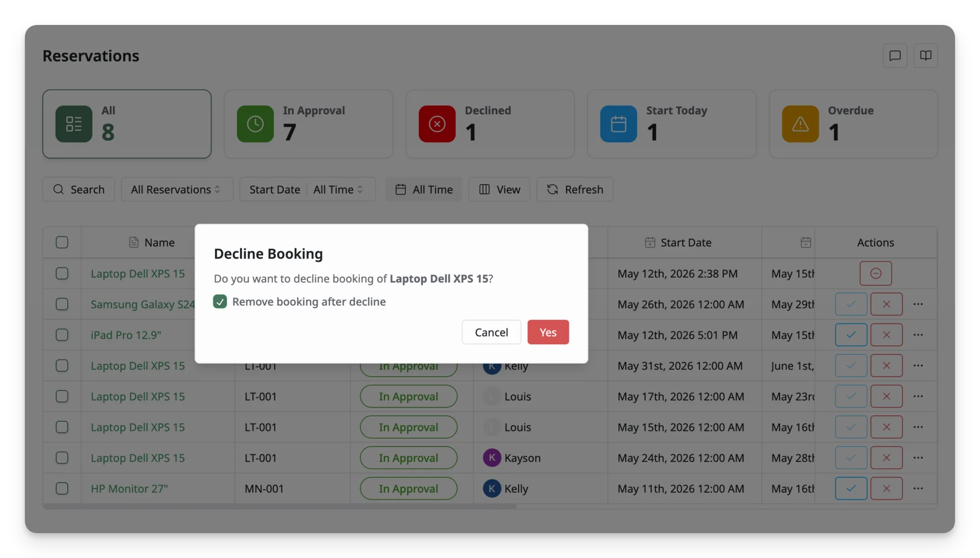Open more options for HP Monitor row
Screen dimensions: 980x558
918,488
